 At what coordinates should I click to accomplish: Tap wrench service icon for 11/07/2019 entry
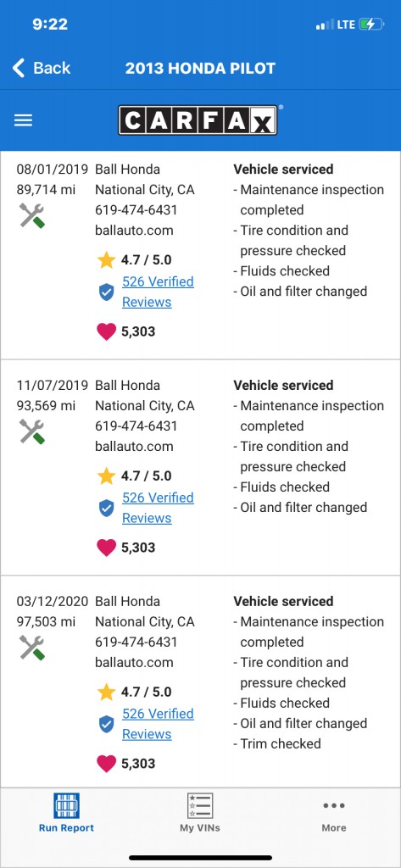coord(32,431)
